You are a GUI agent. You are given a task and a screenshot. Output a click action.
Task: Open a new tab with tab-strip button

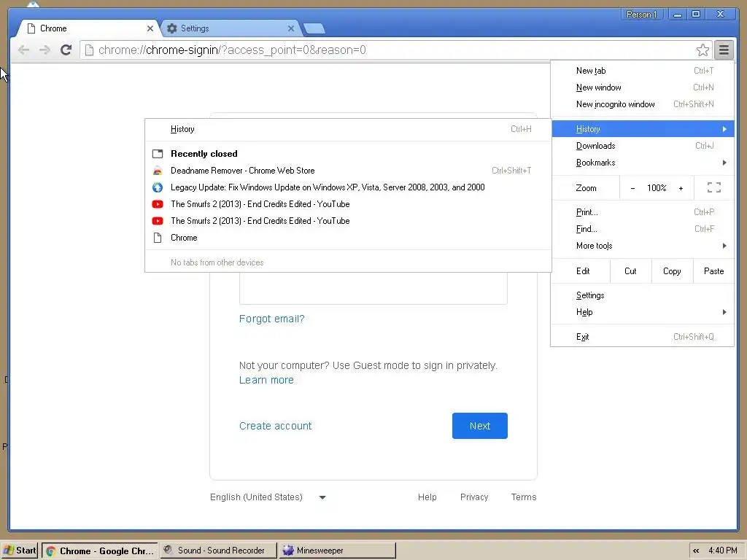(314, 28)
